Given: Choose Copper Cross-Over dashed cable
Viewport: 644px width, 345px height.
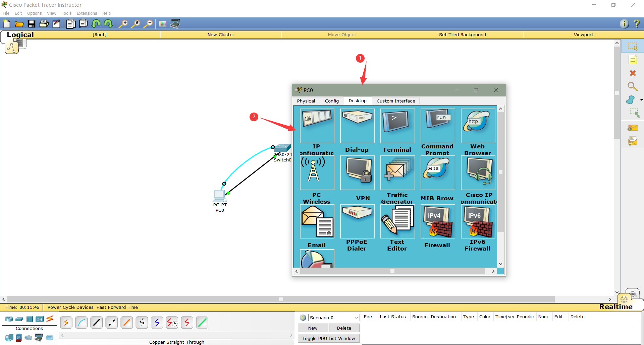Looking at the screenshot, I should [111, 323].
